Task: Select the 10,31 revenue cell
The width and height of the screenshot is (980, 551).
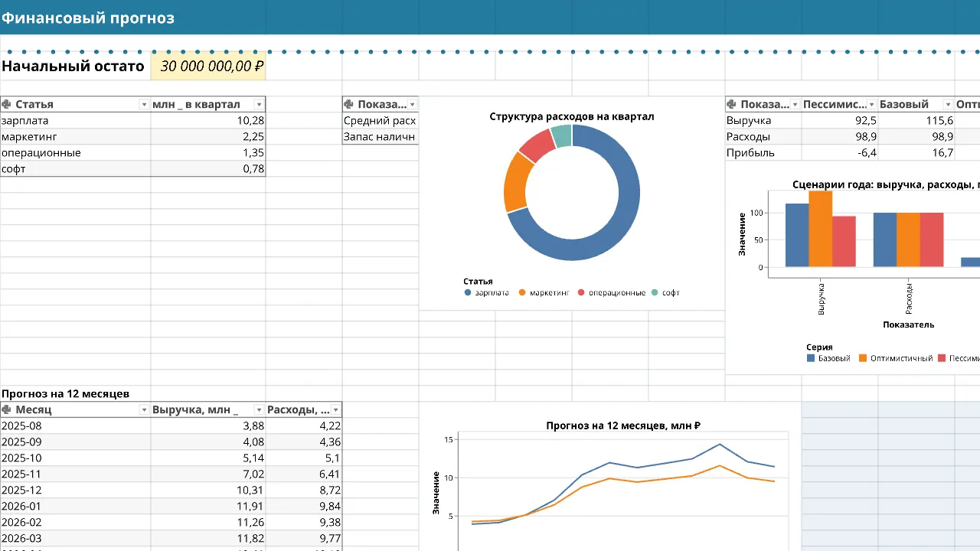Action: pyautogui.click(x=208, y=491)
